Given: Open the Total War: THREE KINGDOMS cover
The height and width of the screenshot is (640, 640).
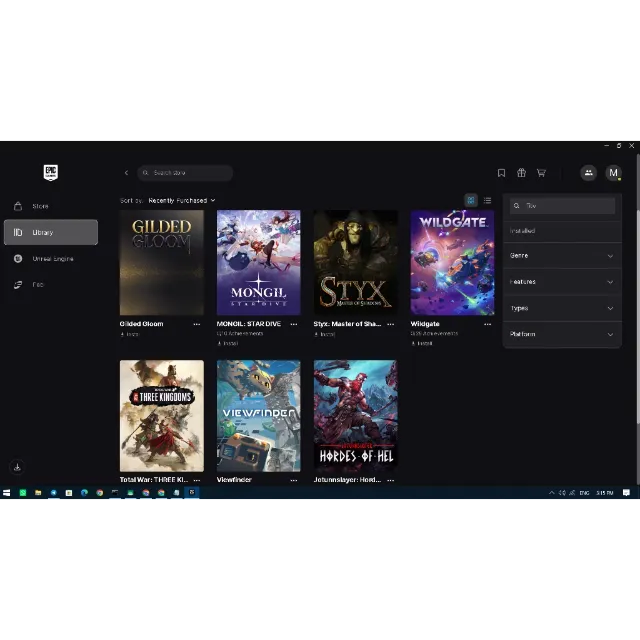Looking at the screenshot, I should coord(162,416).
